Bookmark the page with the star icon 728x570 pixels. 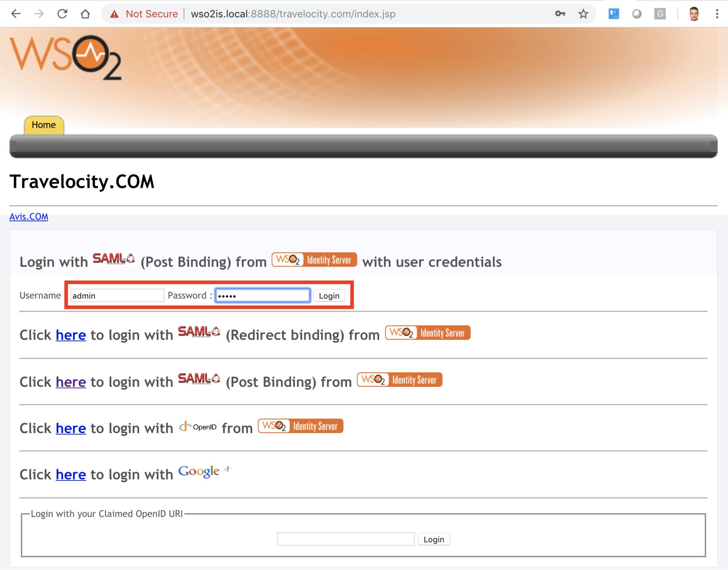583,13
